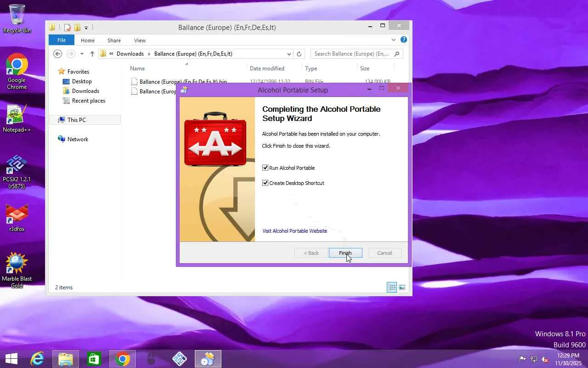Go back using Explorer back arrow
The height and width of the screenshot is (368, 588).
(57, 54)
